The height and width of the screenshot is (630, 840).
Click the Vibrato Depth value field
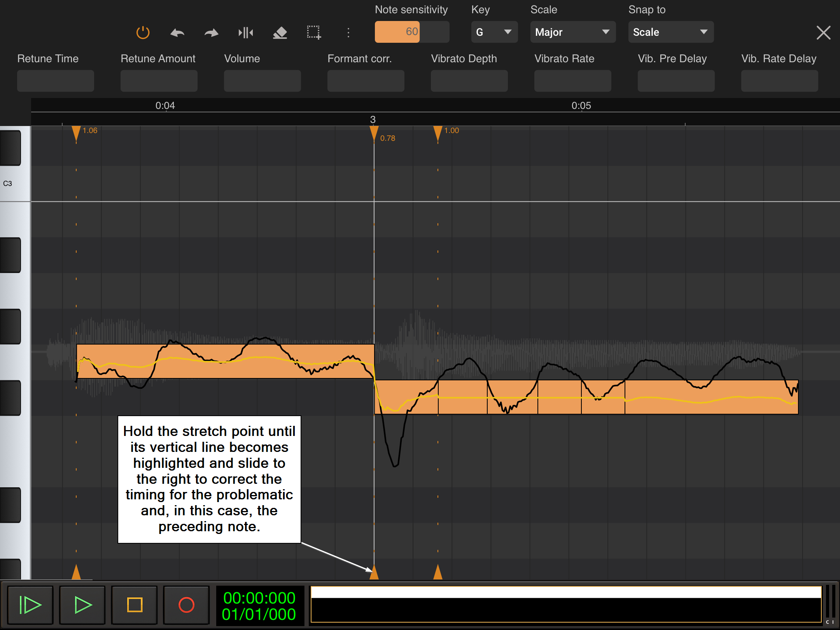[469, 81]
